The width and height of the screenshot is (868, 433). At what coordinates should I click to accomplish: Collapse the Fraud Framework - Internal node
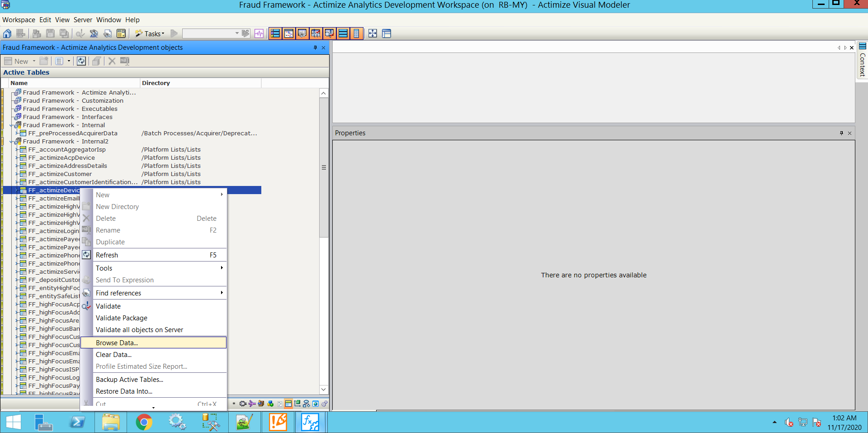pyautogui.click(x=11, y=125)
